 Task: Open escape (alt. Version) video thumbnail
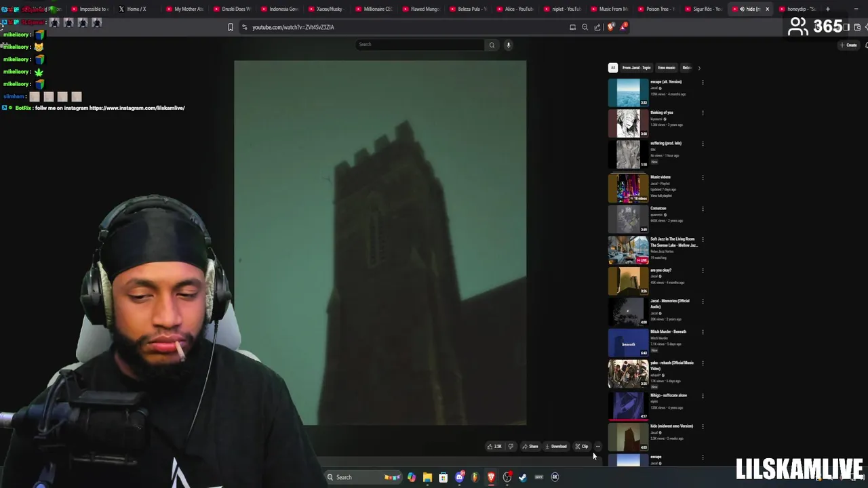(628, 93)
